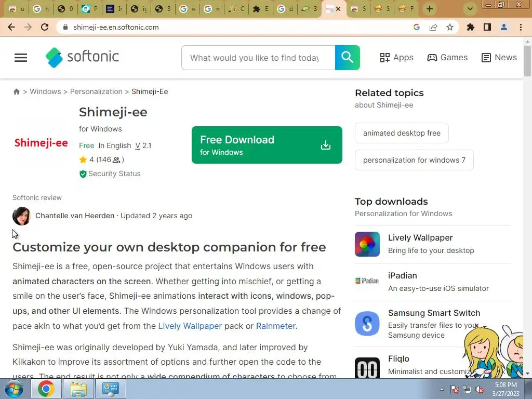The height and width of the screenshot is (399, 532).
Task: Show hidden system tray icons arrow
Action: click(x=442, y=389)
